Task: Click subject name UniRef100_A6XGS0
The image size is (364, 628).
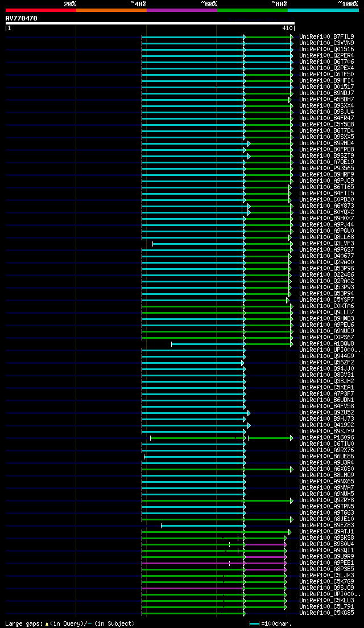Action: (326, 469)
